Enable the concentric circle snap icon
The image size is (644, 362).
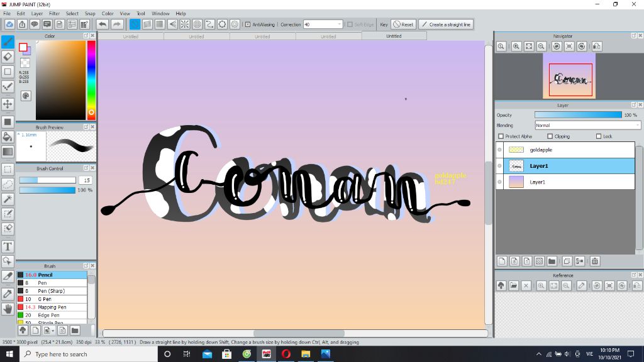197,25
